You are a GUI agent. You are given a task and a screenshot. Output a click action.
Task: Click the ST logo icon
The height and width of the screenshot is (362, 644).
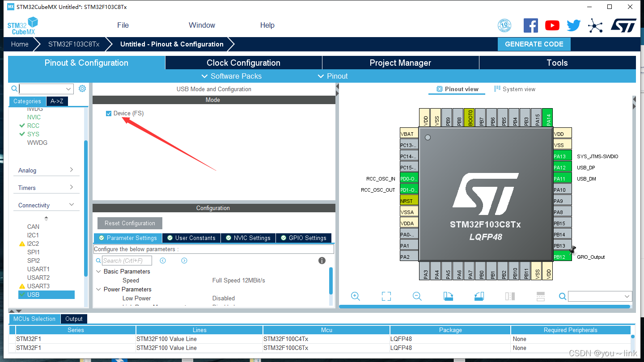click(x=623, y=25)
